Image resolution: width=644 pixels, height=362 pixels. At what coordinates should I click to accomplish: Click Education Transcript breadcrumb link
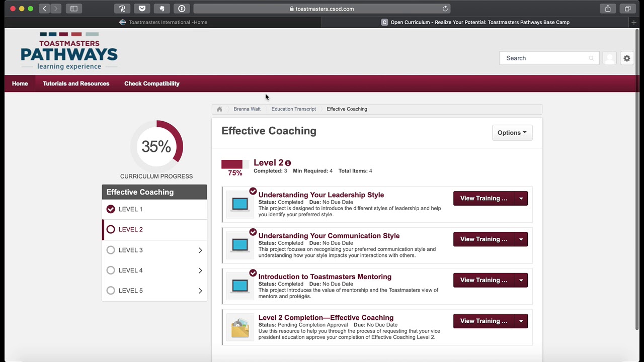click(x=294, y=109)
